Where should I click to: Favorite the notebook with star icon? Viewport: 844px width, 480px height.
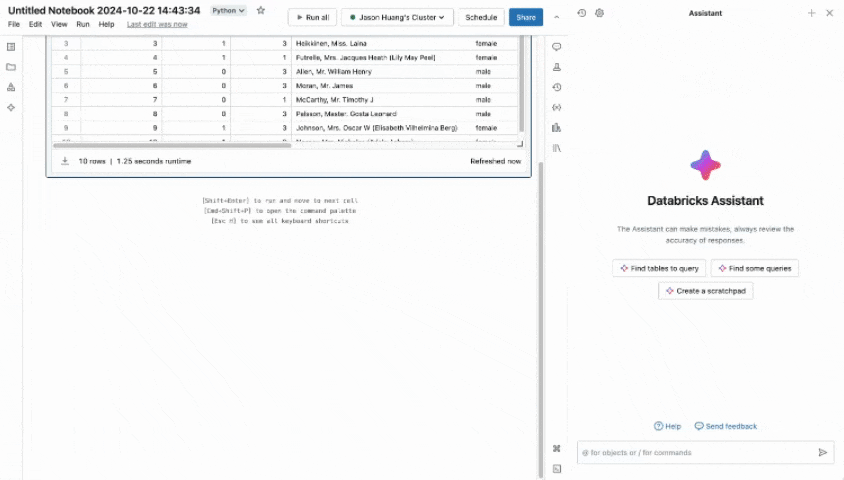pos(261,10)
